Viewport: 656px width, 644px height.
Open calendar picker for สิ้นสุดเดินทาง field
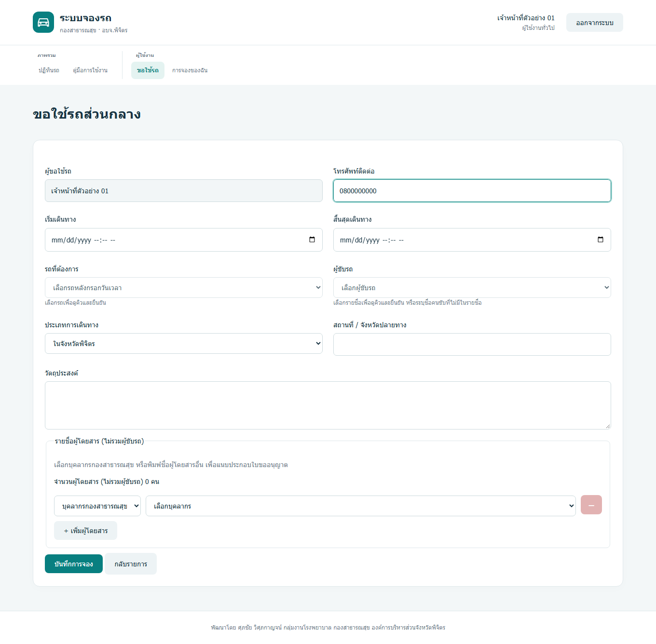(601, 240)
